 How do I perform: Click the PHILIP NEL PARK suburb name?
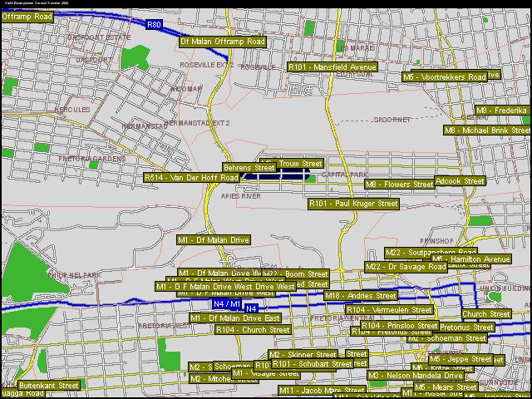74,275
